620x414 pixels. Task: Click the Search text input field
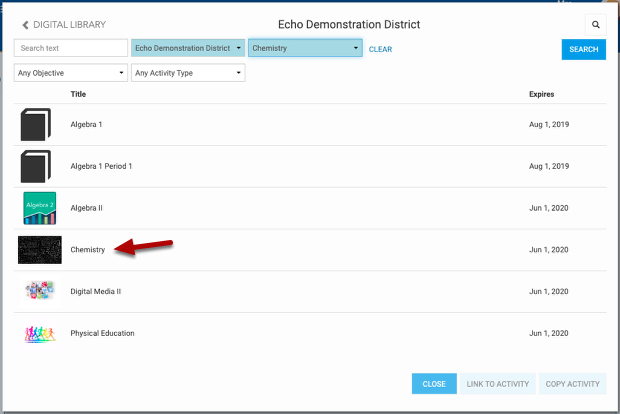point(70,48)
